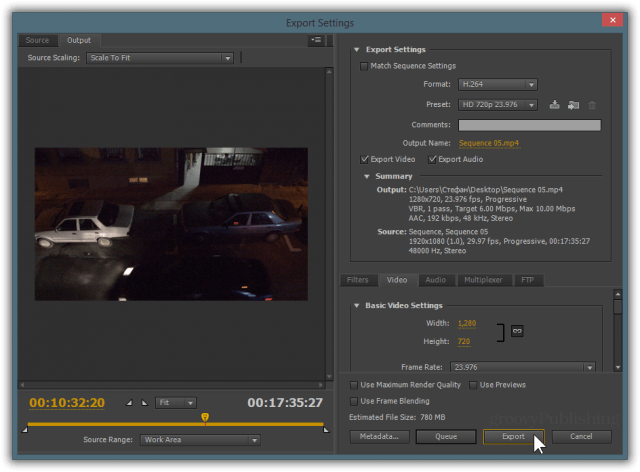Click the Save Preset icon
Screen dimensions: 640x472
tap(554, 105)
